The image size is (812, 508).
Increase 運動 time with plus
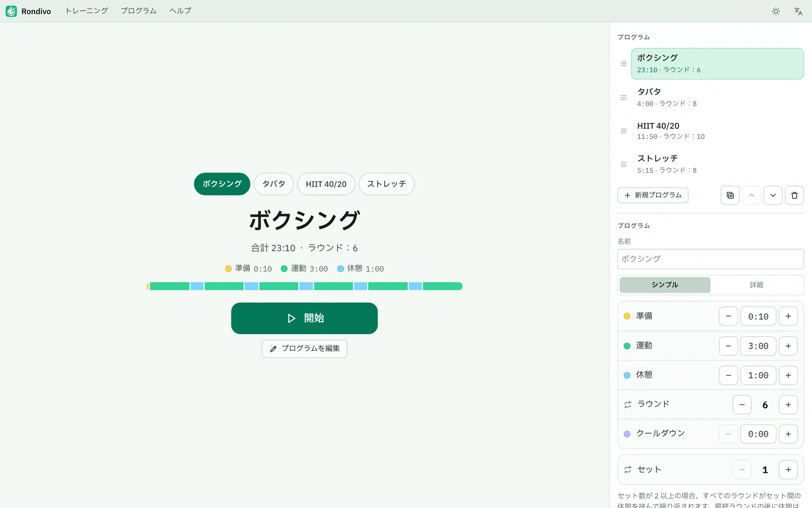click(x=788, y=346)
